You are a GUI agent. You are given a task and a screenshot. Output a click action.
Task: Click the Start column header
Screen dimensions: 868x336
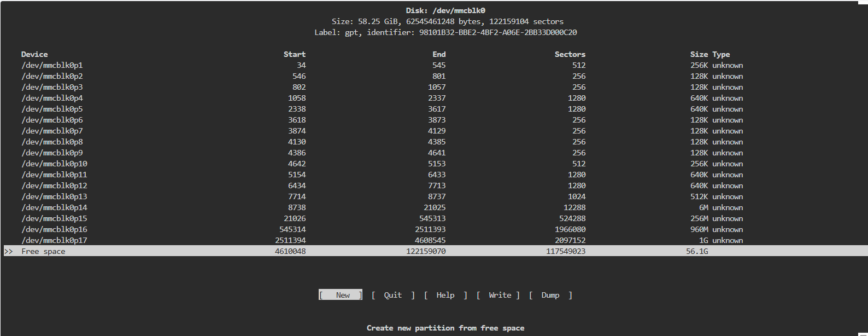click(294, 54)
